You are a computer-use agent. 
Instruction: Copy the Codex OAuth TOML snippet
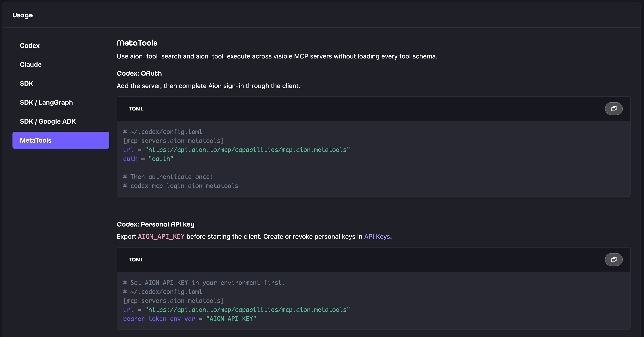pos(614,109)
